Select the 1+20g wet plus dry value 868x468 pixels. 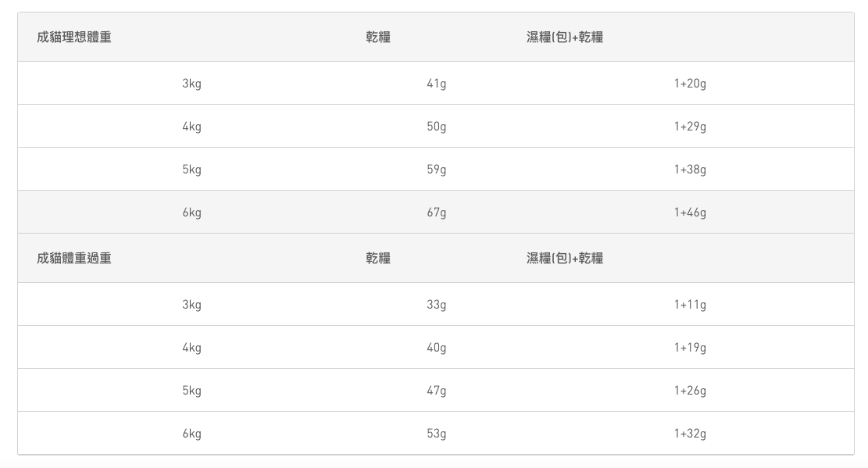click(x=690, y=84)
